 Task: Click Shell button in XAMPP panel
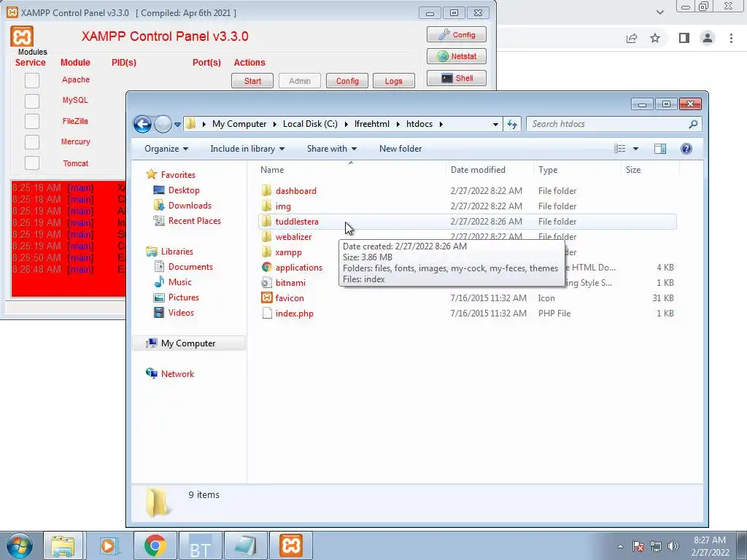click(457, 78)
